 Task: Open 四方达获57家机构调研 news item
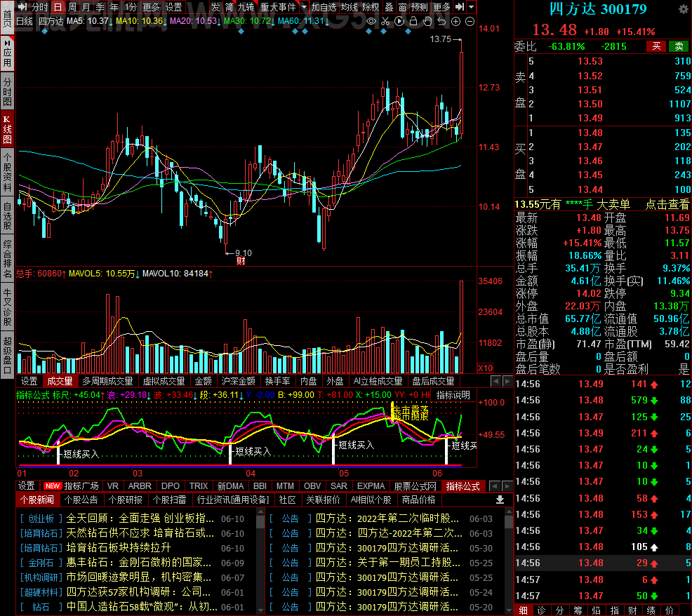click(x=138, y=591)
